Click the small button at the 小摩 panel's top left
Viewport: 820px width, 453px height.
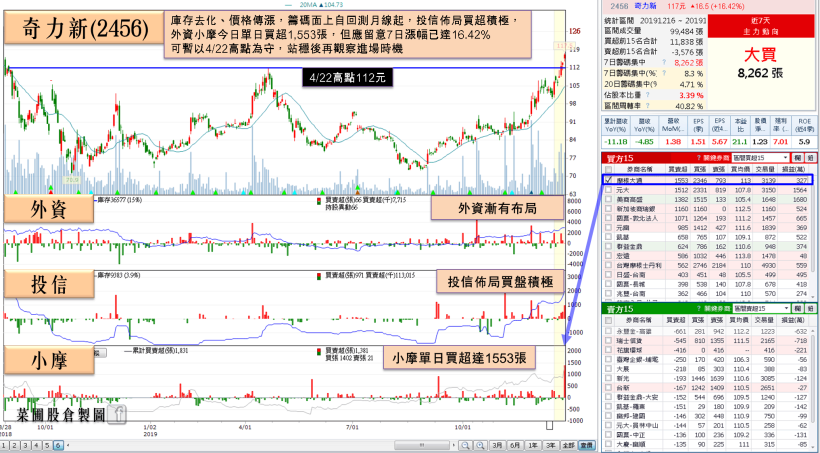tap(101, 353)
